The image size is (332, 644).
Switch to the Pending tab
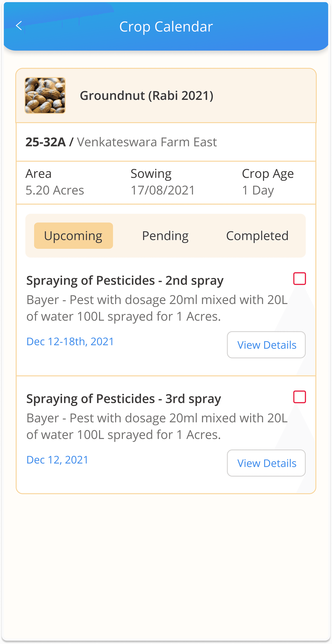pyautogui.click(x=165, y=235)
